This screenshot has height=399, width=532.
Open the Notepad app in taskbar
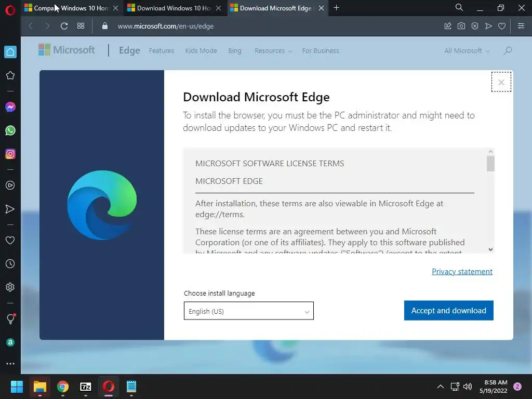(x=131, y=387)
